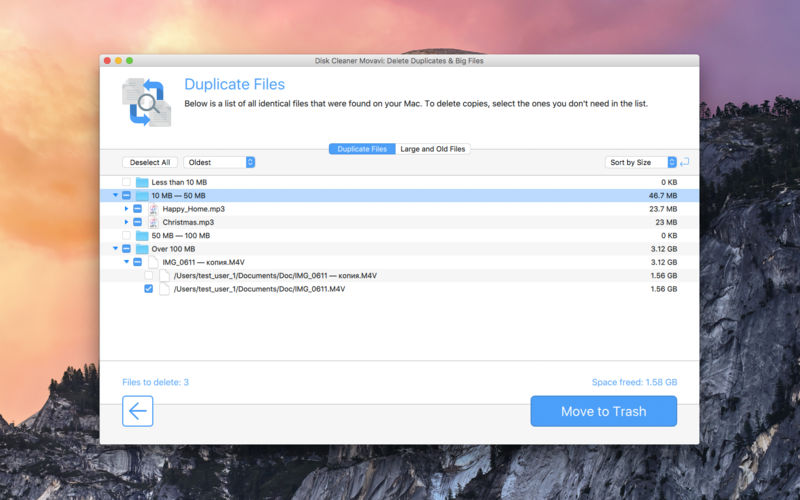This screenshot has width=800, height=500.
Task: Click the file icon of IMG_0611 — копия.M4V group
Action: coord(153,262)
